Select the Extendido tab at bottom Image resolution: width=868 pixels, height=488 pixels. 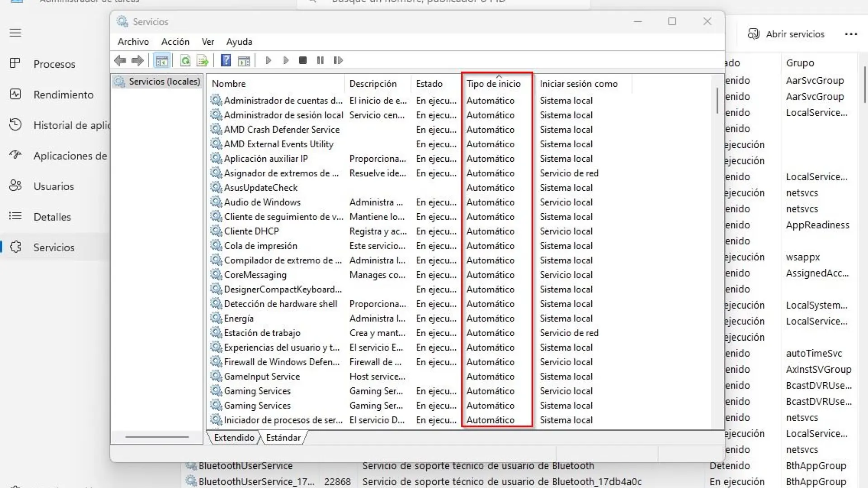click(234, 437)
